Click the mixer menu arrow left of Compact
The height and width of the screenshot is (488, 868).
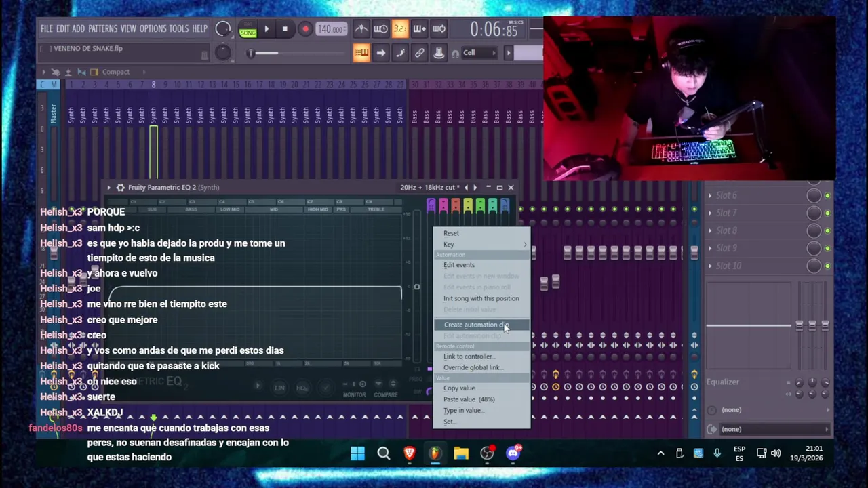point(43,72)
